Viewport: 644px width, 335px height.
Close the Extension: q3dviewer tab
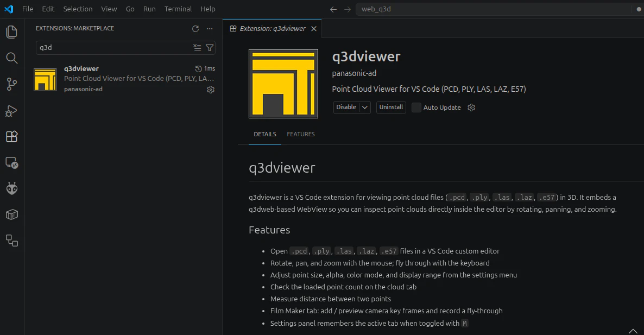click(x=314, y=29)
